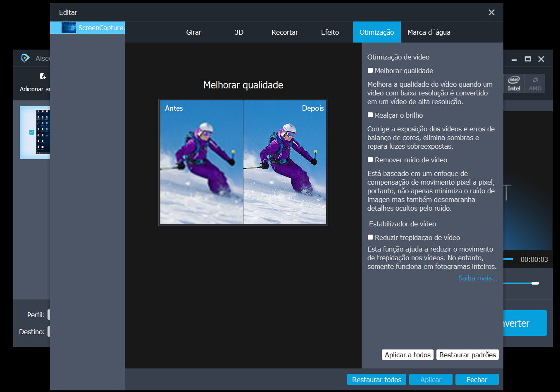Click the Restaurar padrões button
Screen dimensions: 560x392
point(467,355)
